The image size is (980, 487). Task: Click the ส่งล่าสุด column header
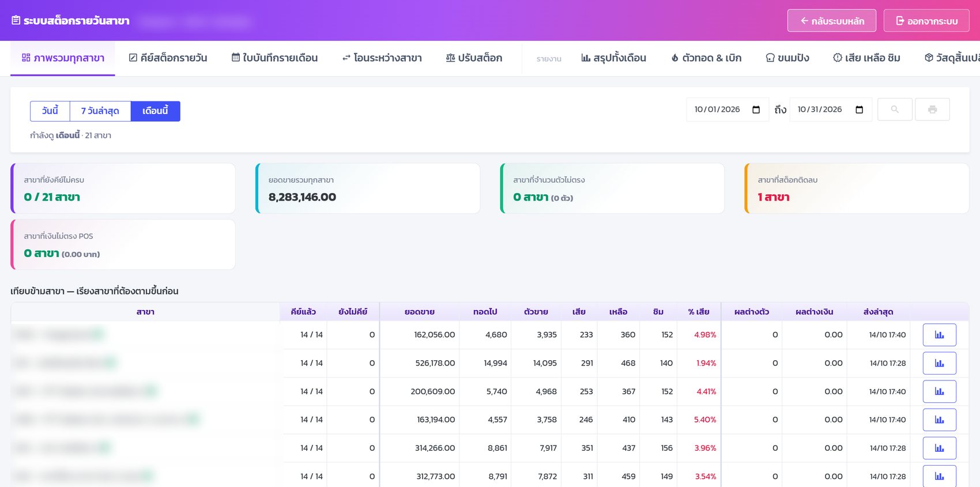click(878, 312)
